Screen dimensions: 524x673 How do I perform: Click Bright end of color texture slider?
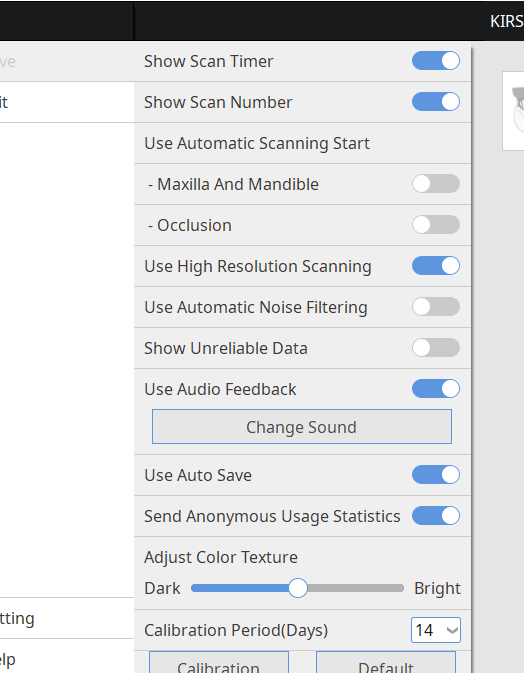(x=437, y=588)
